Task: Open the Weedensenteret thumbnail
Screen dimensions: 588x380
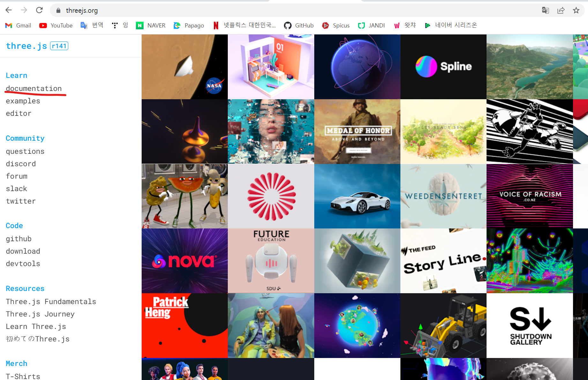Action: [443, 196]
